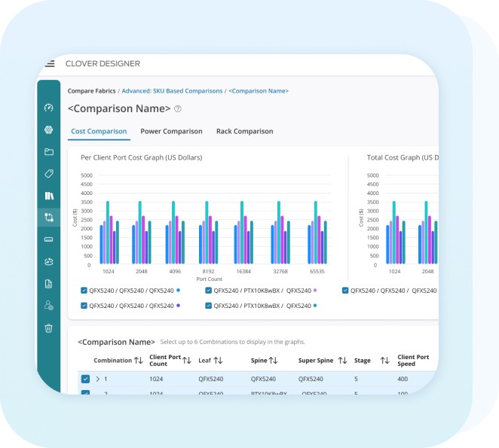Viewport: 499px width, 448px height.
Task: Toggle legend checkbox under Total Cost Graph
Action: point(345,291)
